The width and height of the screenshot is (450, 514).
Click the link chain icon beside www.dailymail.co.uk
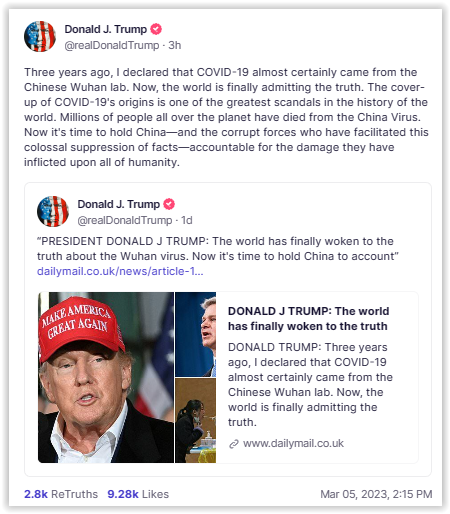pyautogui.click(x=234, y=444)
